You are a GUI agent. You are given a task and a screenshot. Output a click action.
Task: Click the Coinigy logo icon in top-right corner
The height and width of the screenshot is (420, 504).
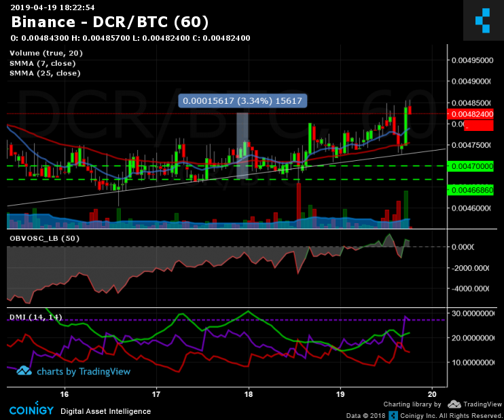tap(483, 20)
